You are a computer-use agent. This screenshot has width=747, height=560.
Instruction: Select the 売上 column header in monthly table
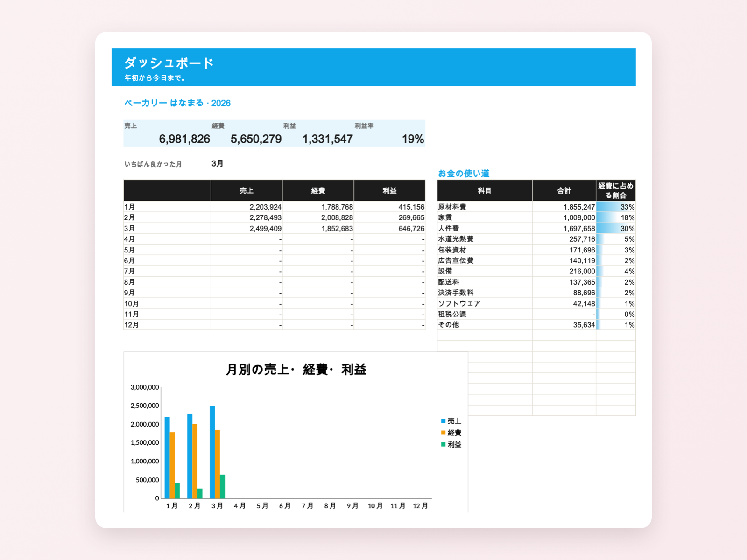coord(247,190)
